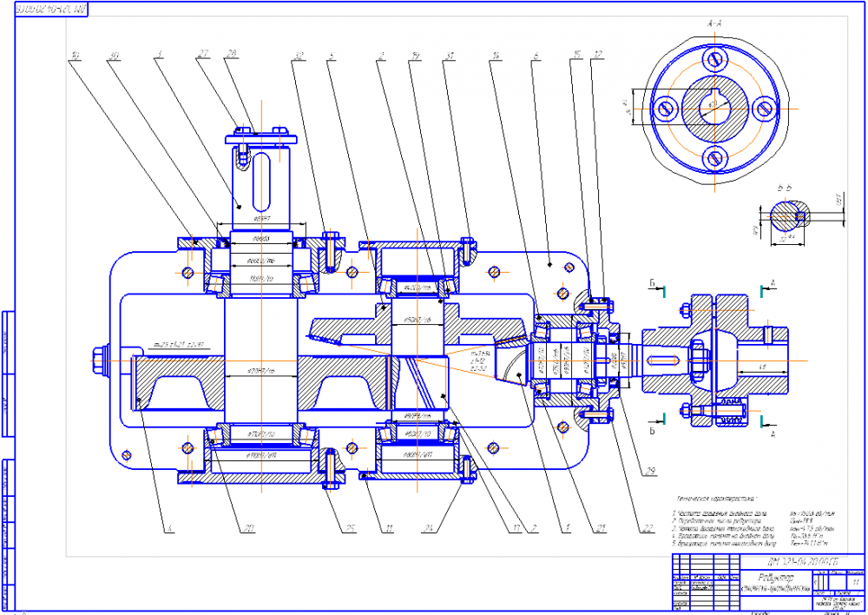Select the Редуктор title in title block

pyautogui.click(x=774, y=578)
